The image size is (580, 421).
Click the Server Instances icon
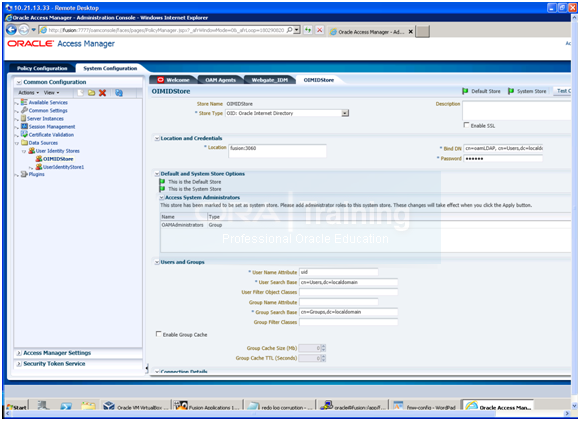pyautogui.click(x=23, y=118)
